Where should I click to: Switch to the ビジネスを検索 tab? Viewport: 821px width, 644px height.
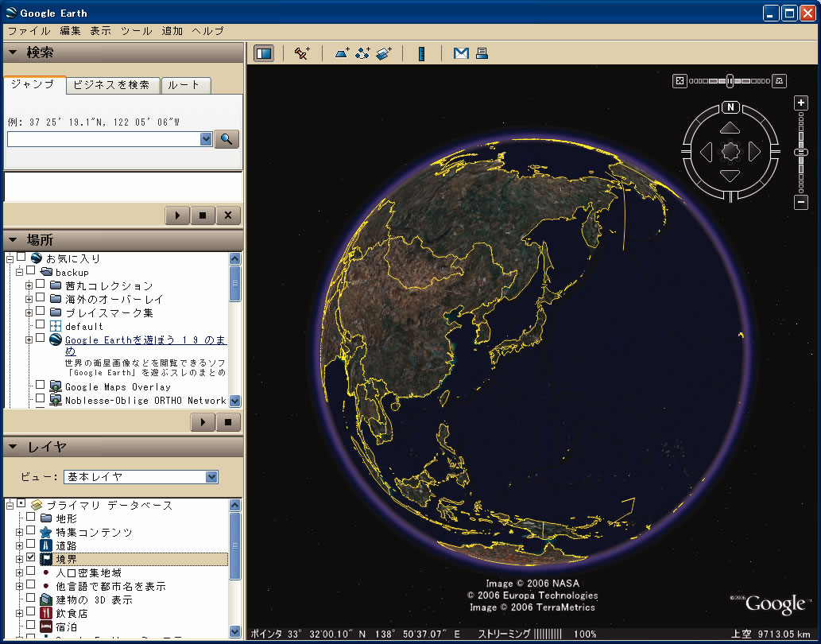[x=111, y=85]
